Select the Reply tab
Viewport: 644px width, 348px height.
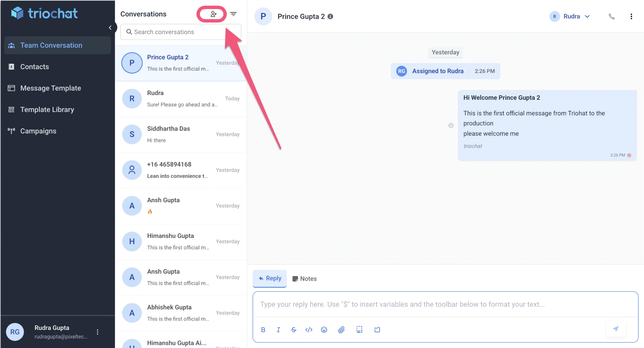tap(270, 279)
